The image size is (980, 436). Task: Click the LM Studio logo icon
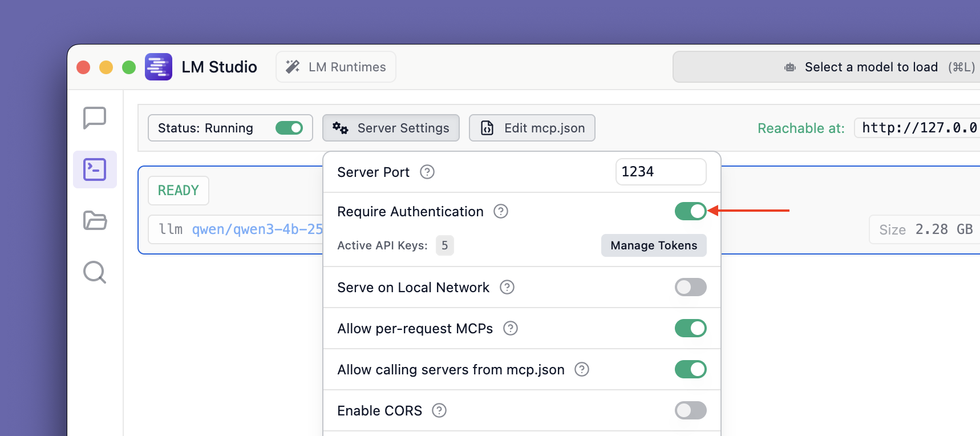pyautogui.click(x=159, y=67)
